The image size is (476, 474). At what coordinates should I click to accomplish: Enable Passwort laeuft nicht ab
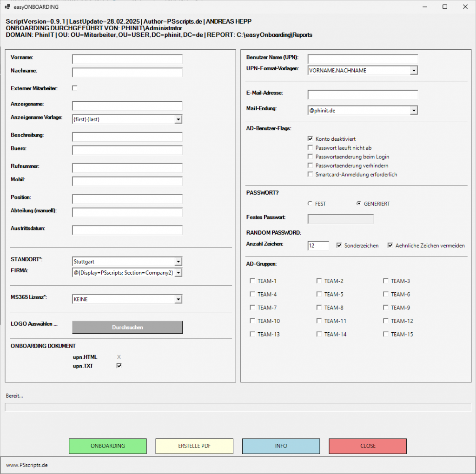(310, 148)
